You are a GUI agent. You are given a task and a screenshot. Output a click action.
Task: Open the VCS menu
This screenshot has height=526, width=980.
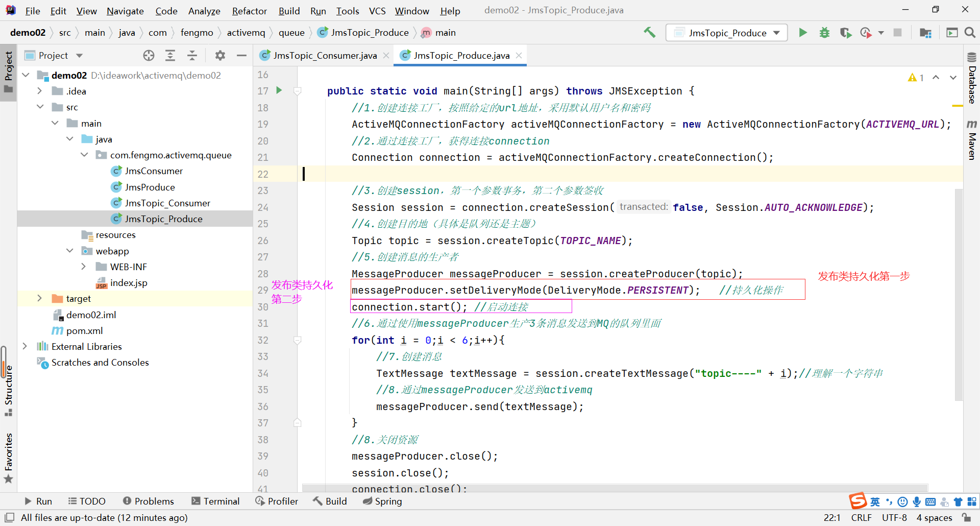[377, 11]
